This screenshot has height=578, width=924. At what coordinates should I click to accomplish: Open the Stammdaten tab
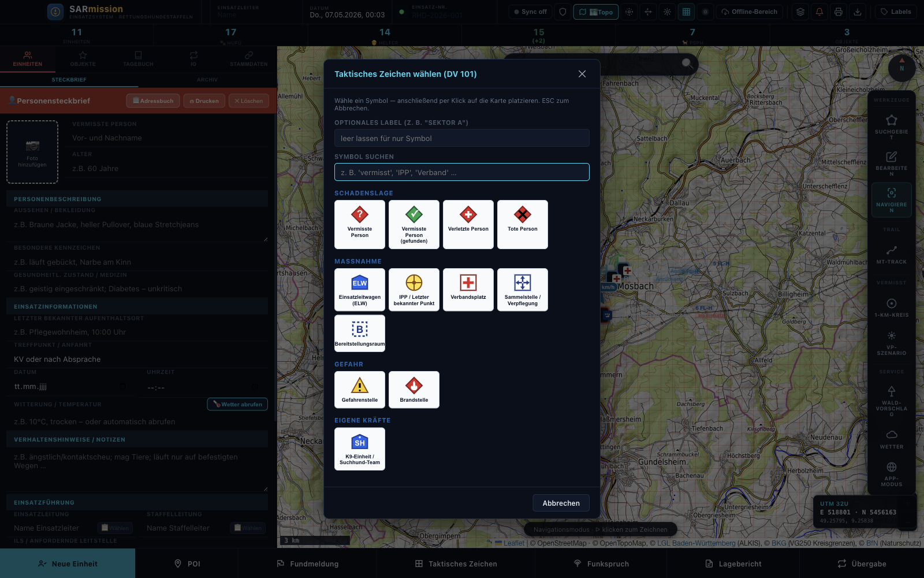coord(249,59)
